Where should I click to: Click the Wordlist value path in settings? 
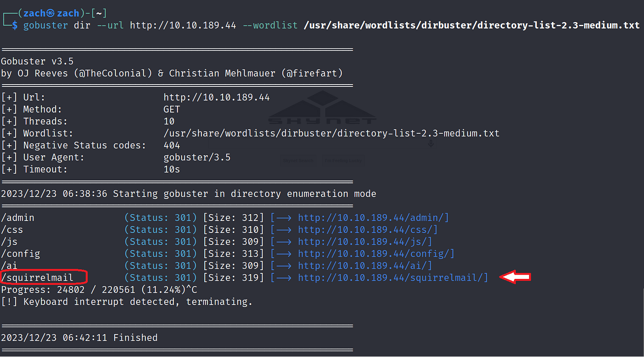(x=332, y=133)
